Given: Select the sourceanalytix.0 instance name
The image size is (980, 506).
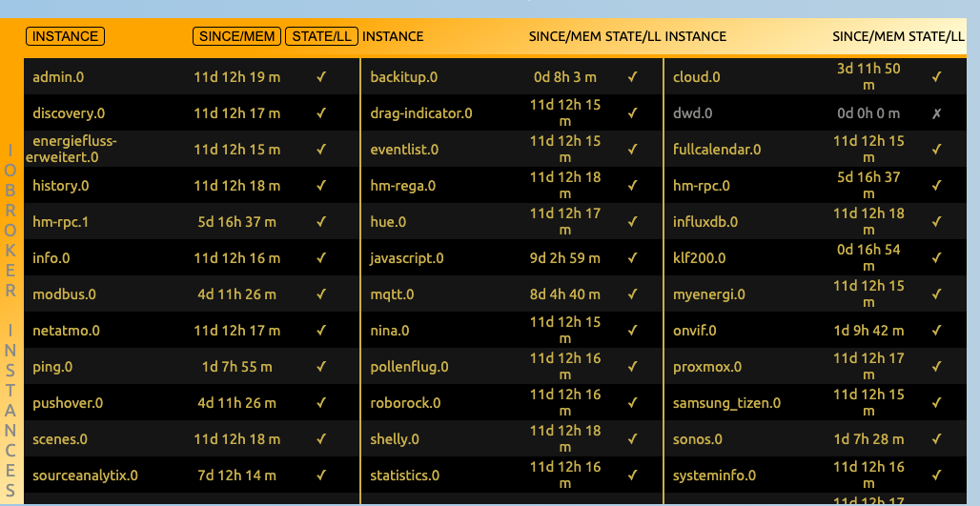Looking at the screenshot, I should point(85,476).
